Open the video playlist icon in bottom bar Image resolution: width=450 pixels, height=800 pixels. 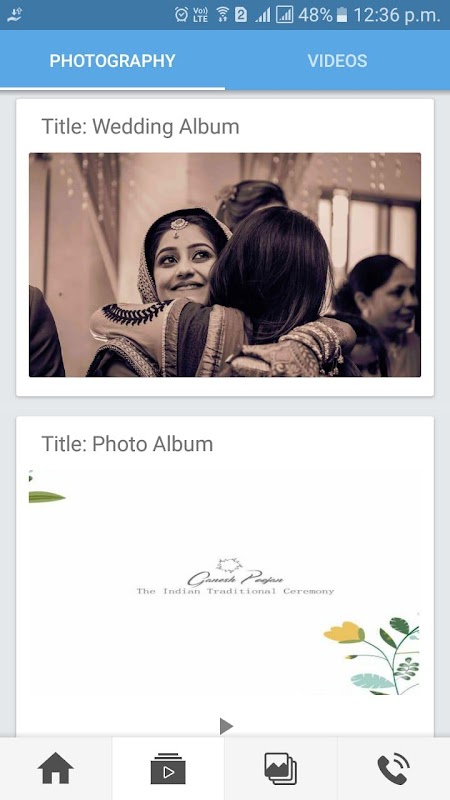pyautogui.click(x=168, y=768)
